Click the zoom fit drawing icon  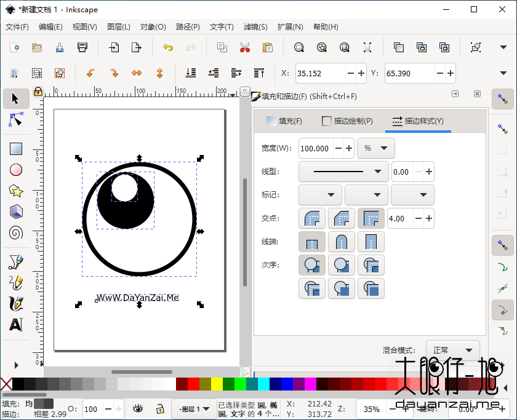321,47
